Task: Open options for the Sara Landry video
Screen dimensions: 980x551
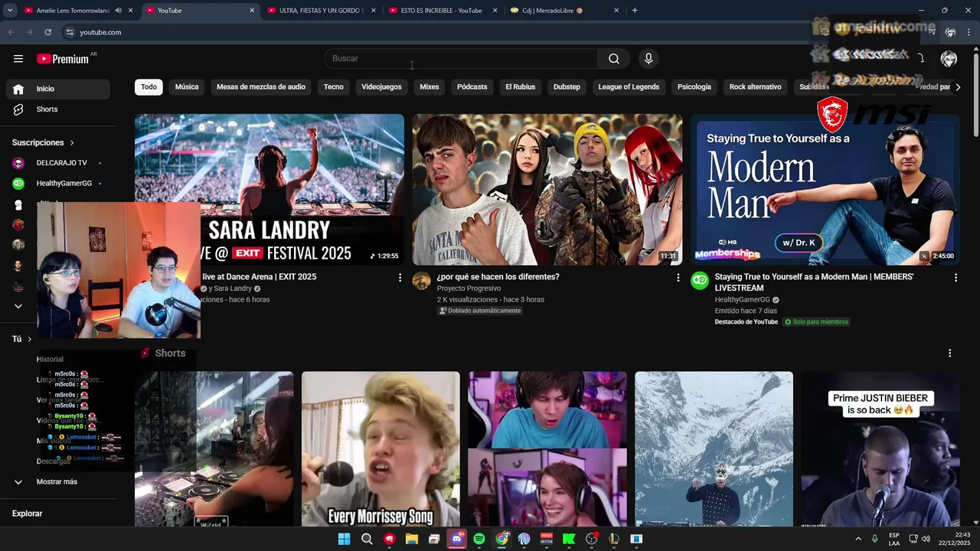Action: tap(400, 278)
